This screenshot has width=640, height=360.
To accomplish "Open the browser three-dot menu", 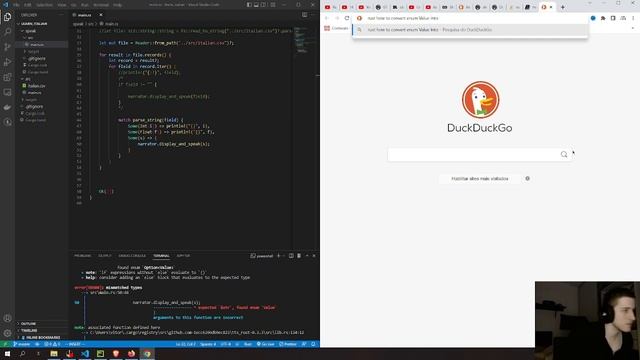I will [x=633, y=18].
